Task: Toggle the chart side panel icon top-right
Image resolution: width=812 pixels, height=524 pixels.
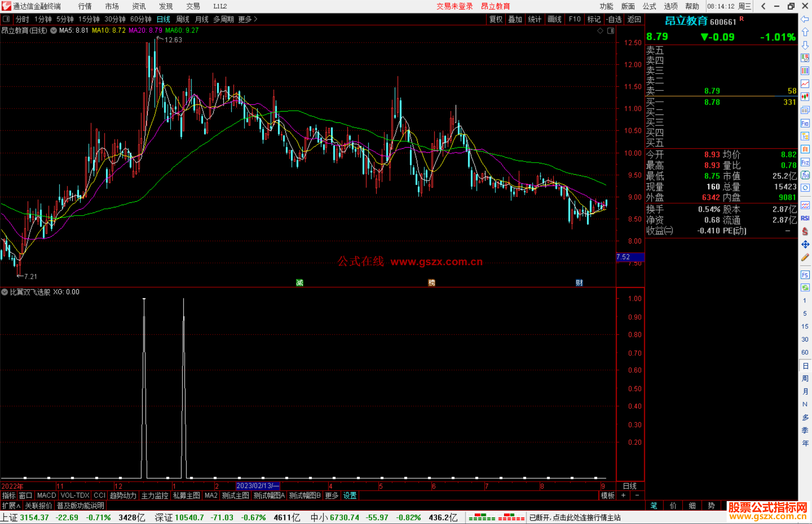Action: coord(611,31)
